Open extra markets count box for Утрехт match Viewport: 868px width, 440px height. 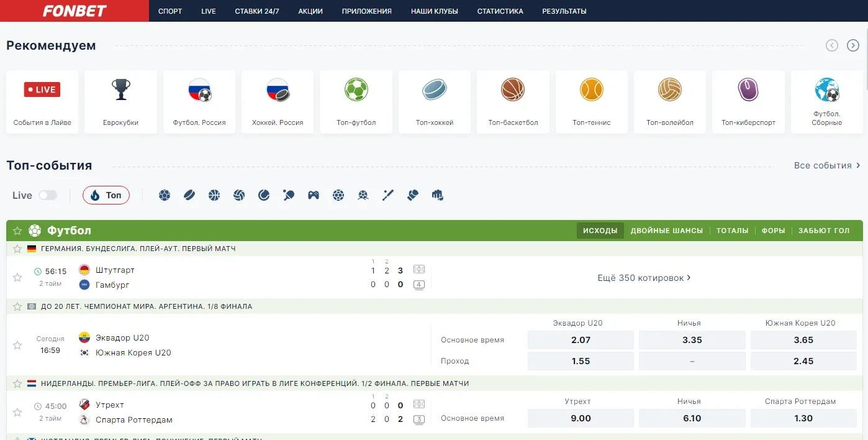pyautogui.click(x=419, y=419)
